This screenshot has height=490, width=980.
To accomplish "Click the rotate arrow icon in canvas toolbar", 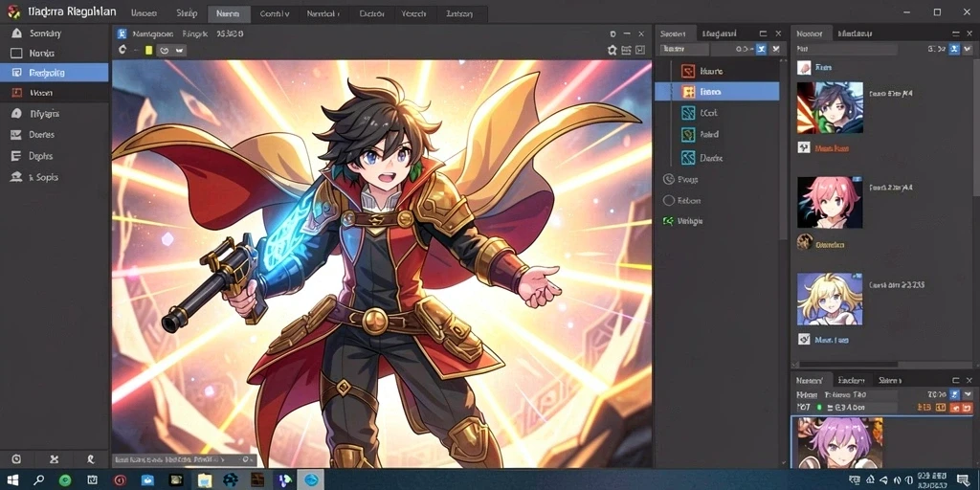I will coord(122,50).
